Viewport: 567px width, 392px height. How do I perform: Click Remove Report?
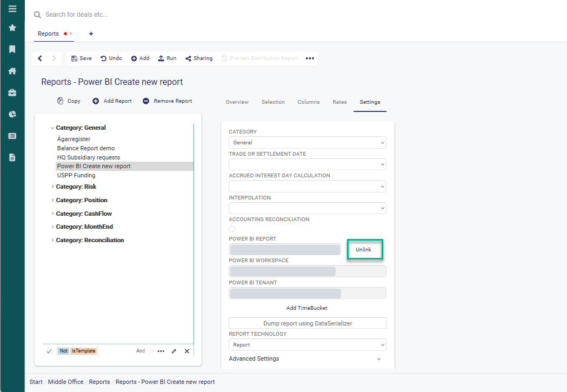tap(168, 101)
